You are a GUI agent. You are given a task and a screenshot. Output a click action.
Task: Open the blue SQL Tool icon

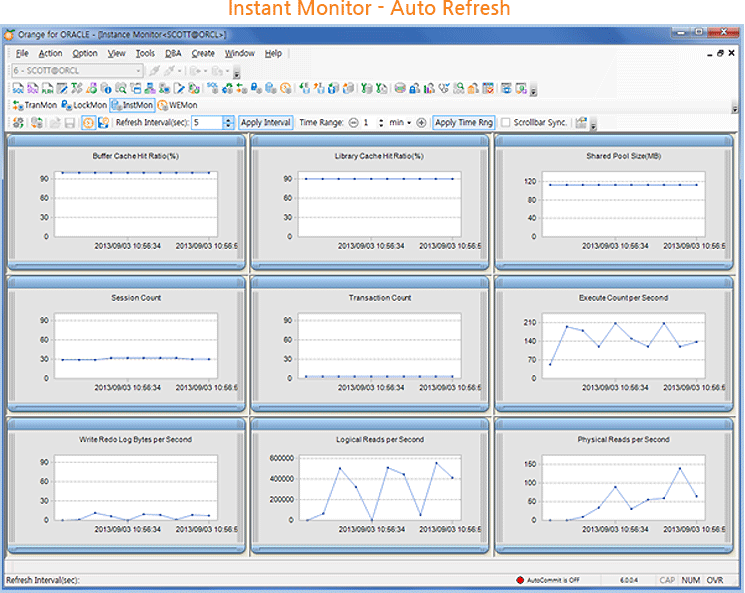[18, 88]
